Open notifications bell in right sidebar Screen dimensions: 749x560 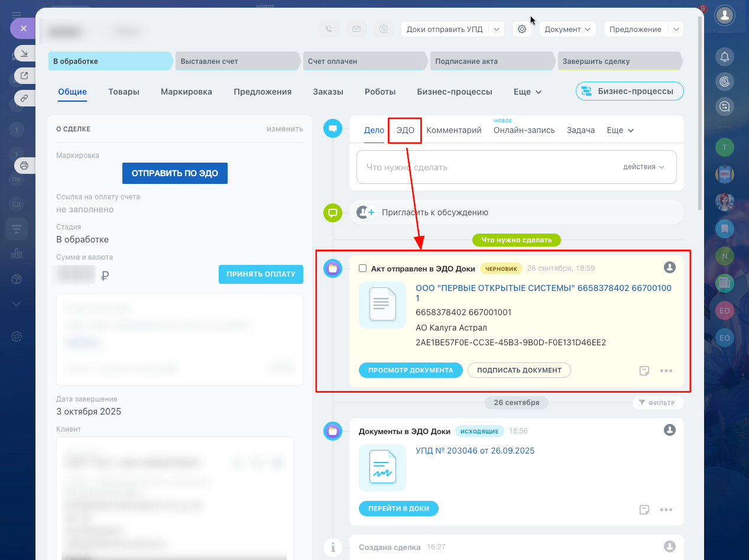point(724,57)
